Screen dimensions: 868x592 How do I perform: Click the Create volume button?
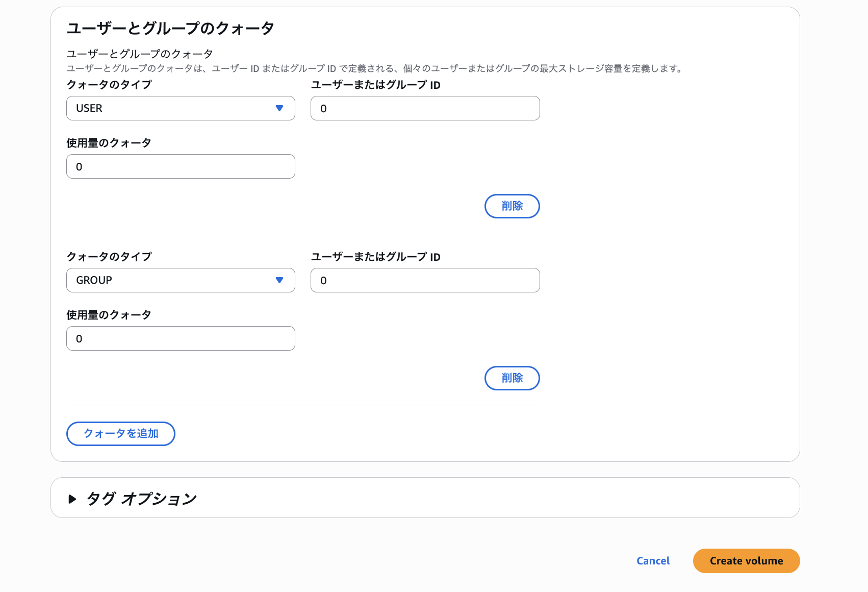point(746,561)
